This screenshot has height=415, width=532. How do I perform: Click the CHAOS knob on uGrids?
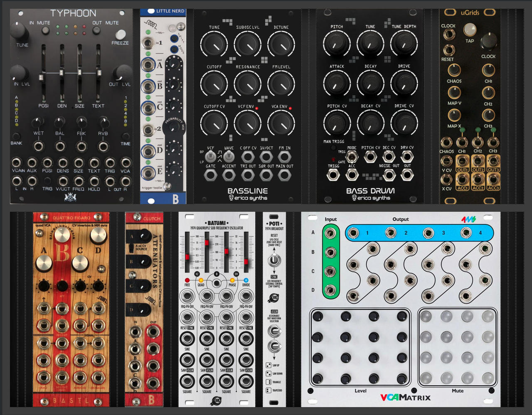click(454, 70)
